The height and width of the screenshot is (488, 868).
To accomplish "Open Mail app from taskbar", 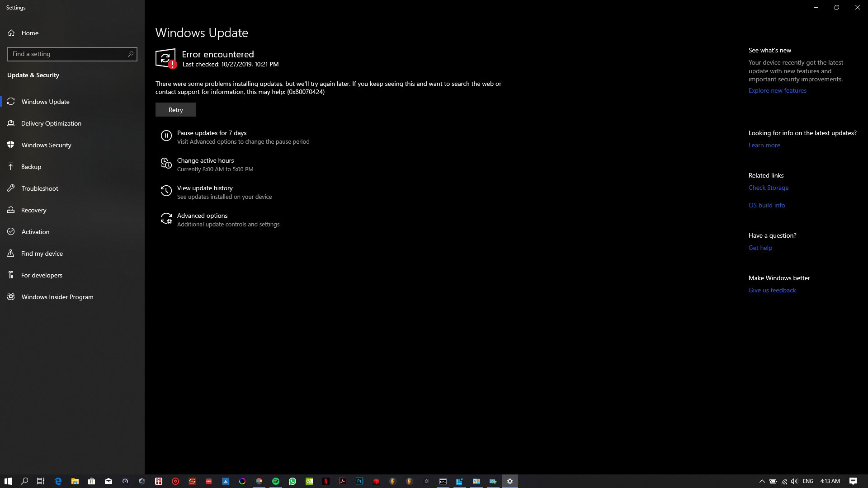I will click(x=108, y=481).
